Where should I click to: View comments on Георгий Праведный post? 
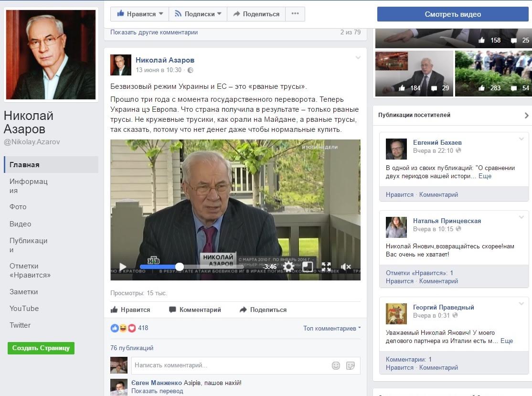408,359
